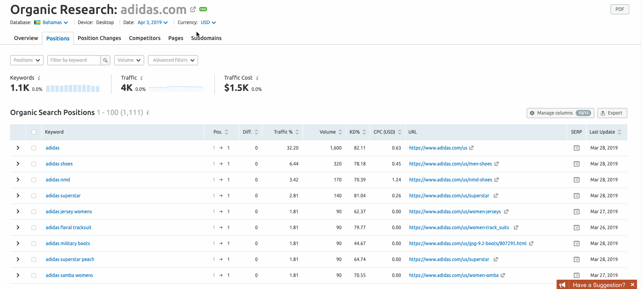
Task: Sort table by Volume column arrows
Action: click(x=340, y=132)
